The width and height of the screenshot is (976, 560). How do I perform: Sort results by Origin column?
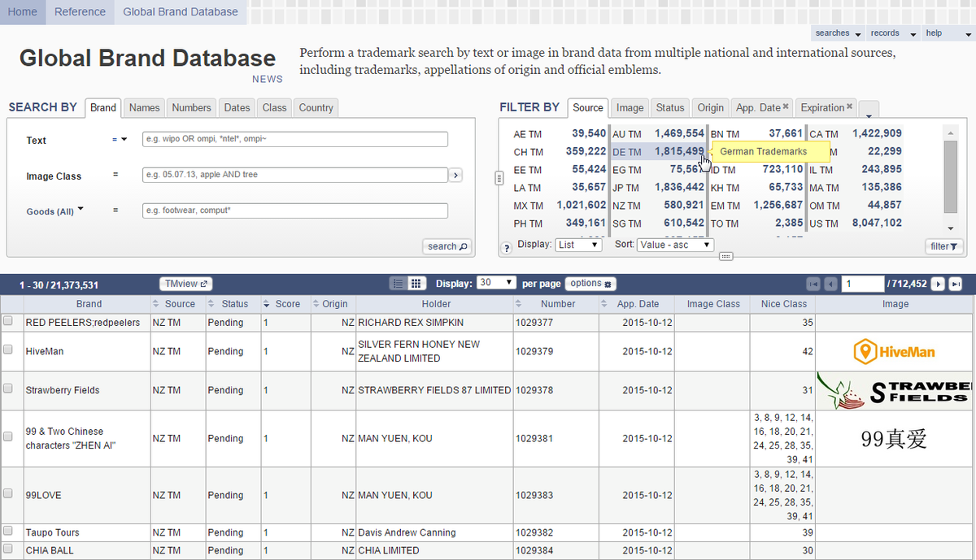(x=316, y=304)
